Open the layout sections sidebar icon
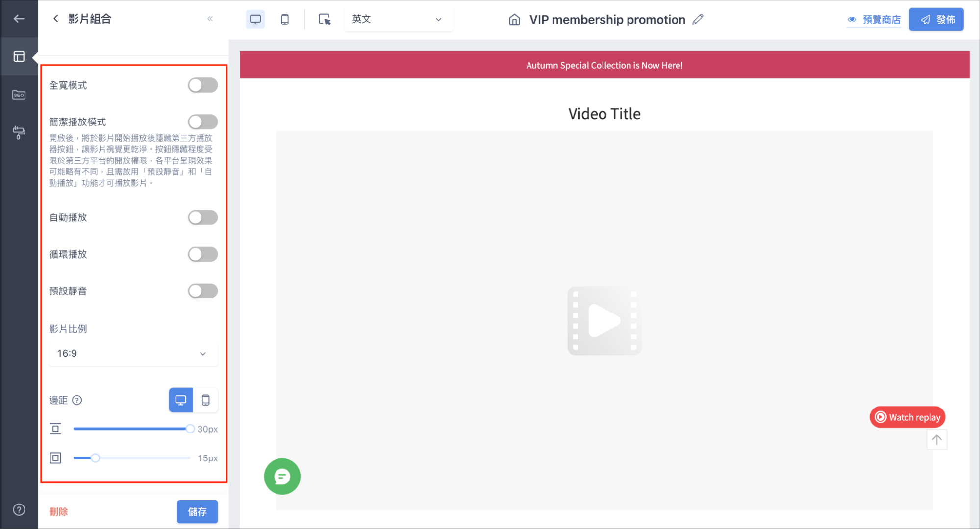 click(x=19, y=56)
